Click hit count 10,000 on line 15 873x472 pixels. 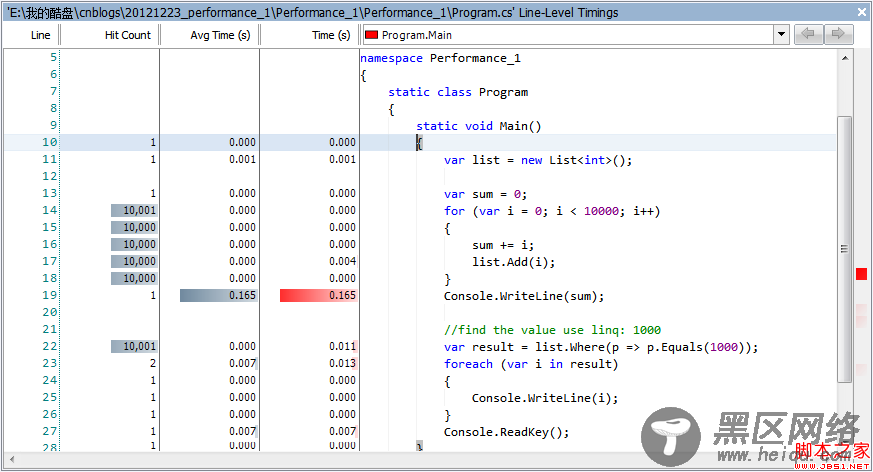coord(134,227)
